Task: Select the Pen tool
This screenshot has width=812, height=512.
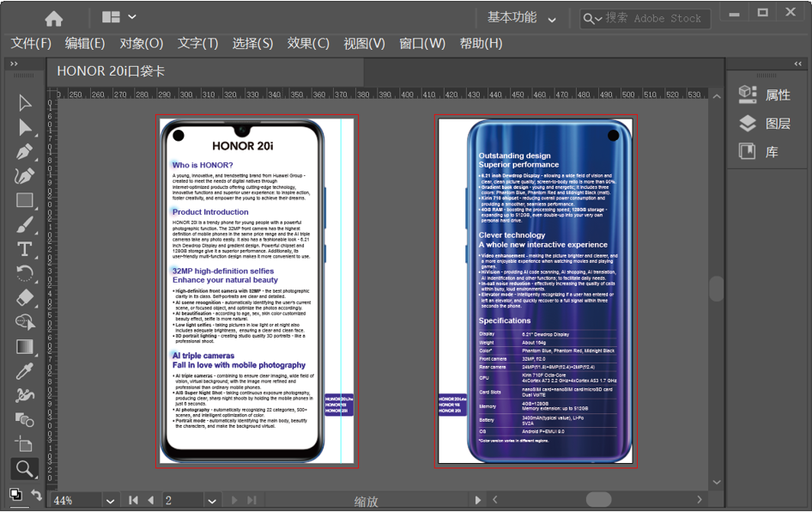Action: click(24, 151)
